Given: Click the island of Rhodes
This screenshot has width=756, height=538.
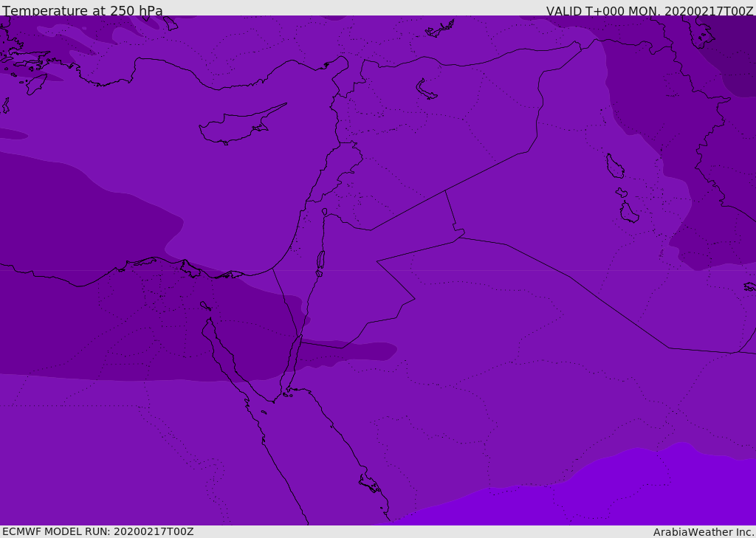Looking at the screenshot, I should [35, 83].
